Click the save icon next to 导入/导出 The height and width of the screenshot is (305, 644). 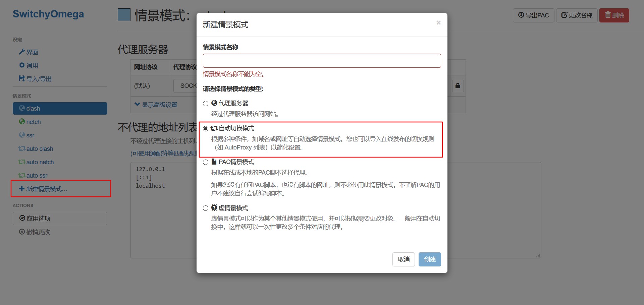[x=22, y=78]
